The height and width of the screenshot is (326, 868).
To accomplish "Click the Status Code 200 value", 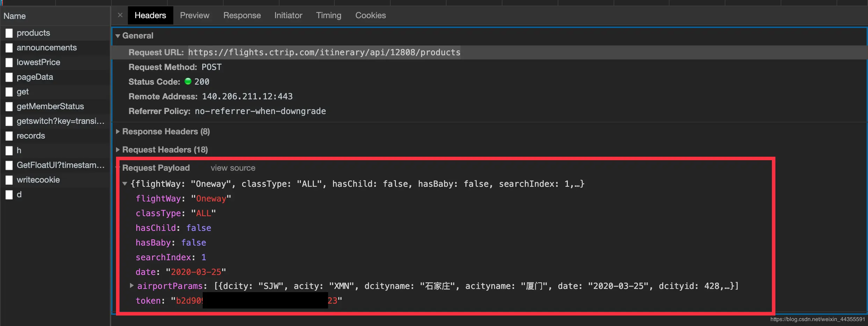I will 202,82.
